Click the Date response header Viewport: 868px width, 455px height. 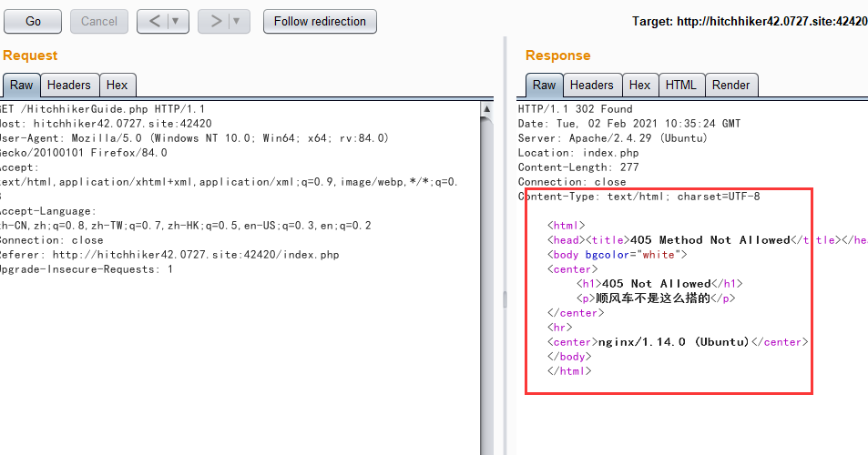[x=629, y=123]
